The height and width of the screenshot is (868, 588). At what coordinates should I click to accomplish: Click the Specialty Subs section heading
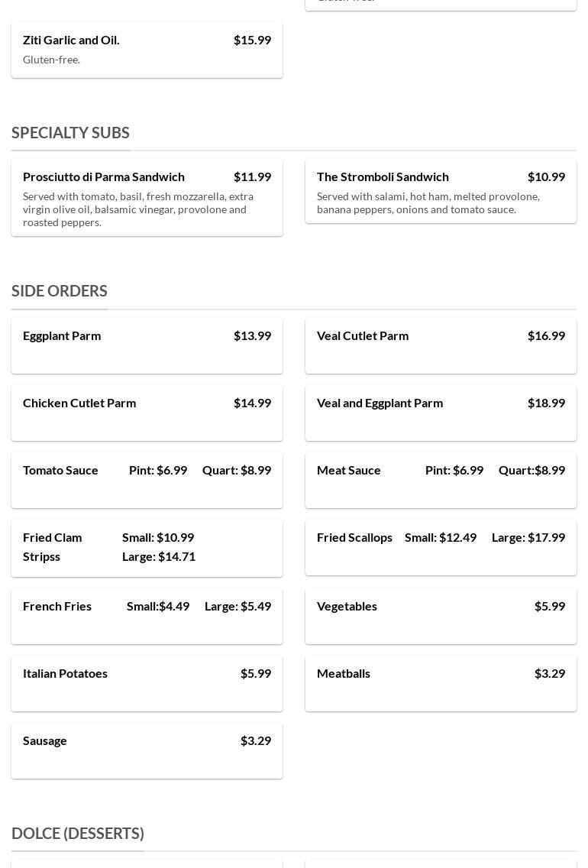pos(70,133)
